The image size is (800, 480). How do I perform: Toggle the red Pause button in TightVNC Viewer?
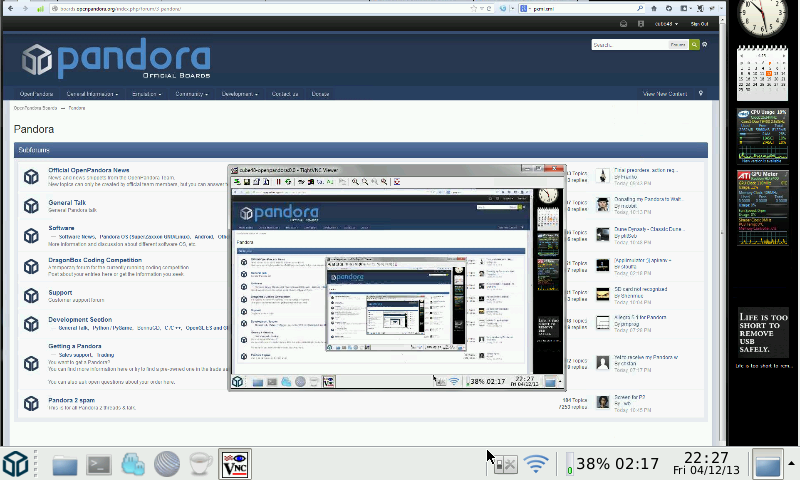279,182
